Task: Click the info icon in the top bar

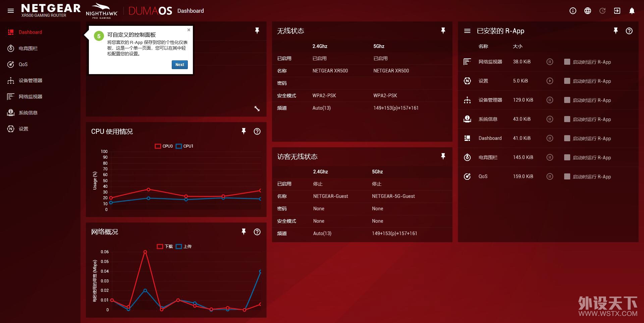Action: point(573,11)
